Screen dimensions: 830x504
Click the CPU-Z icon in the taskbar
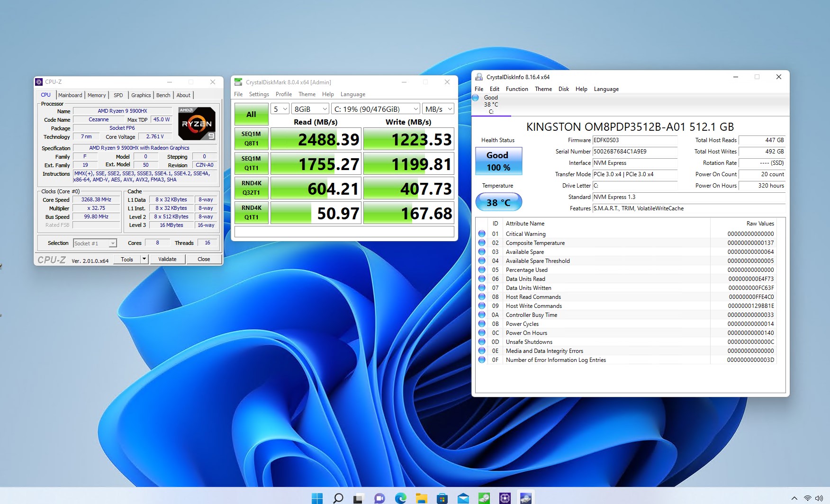click(x=505, y=498)
